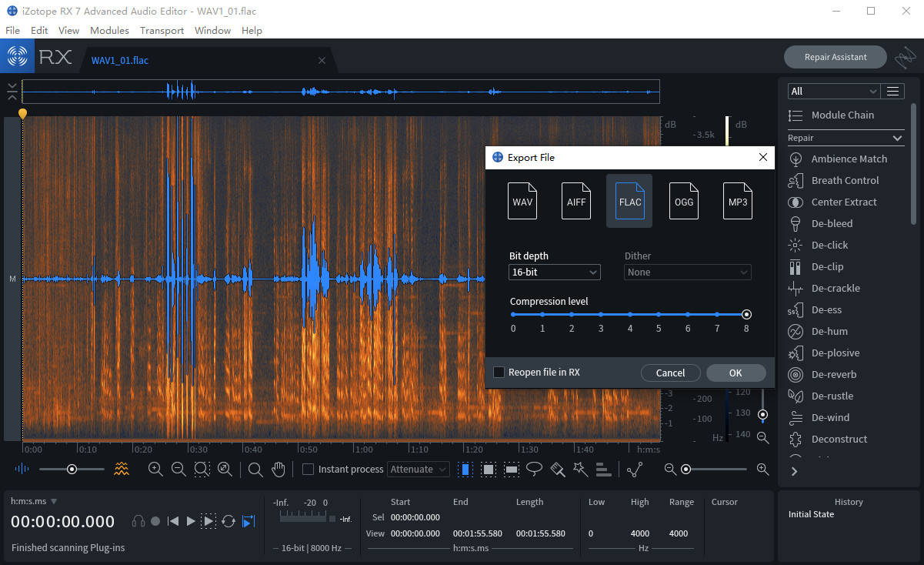The image size is (924, 565).
Task: Select the Grab hand tool
Action: click(x=279, y=469)
